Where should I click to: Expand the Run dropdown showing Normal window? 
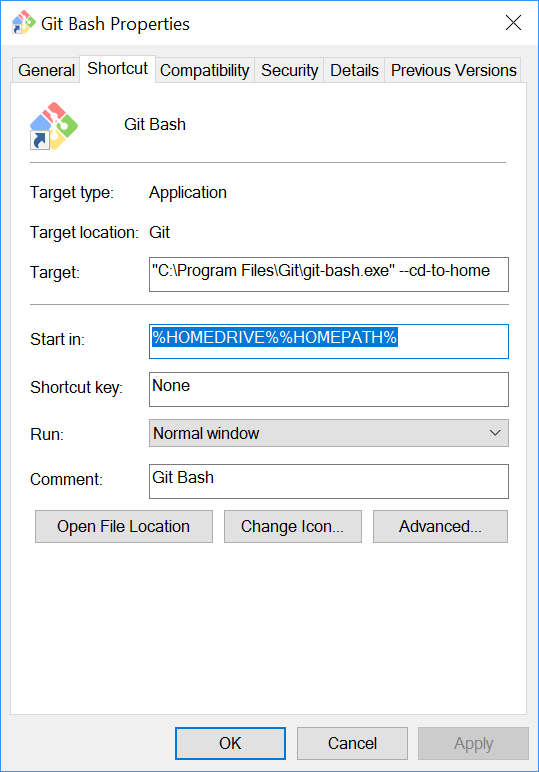click(329, 433)
